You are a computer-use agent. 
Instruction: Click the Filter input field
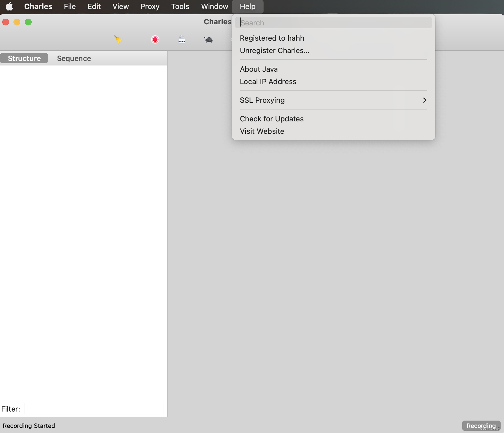[94, 408]
